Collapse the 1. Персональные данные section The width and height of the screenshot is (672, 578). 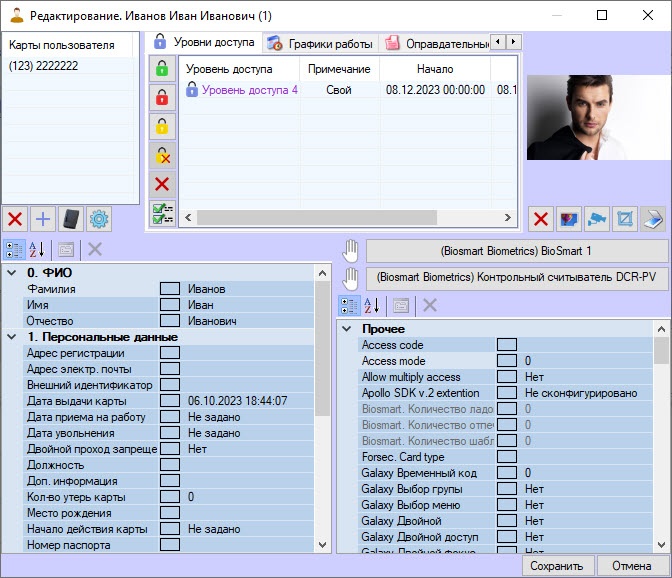pyautogui.click(x=11, y=337)
